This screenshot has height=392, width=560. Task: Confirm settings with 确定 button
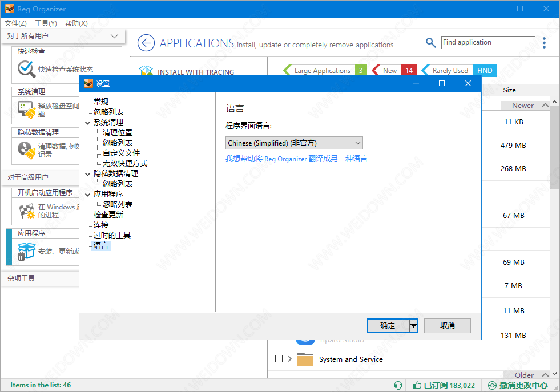[x=388, y=326]
